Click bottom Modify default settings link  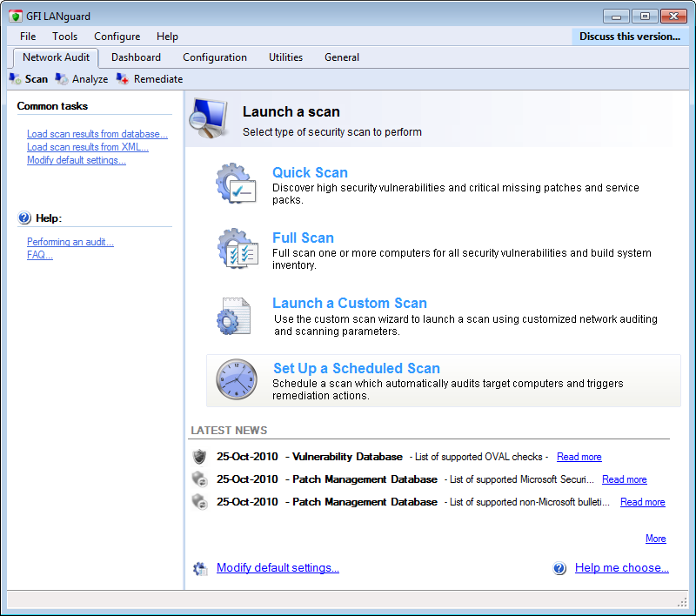278,567
